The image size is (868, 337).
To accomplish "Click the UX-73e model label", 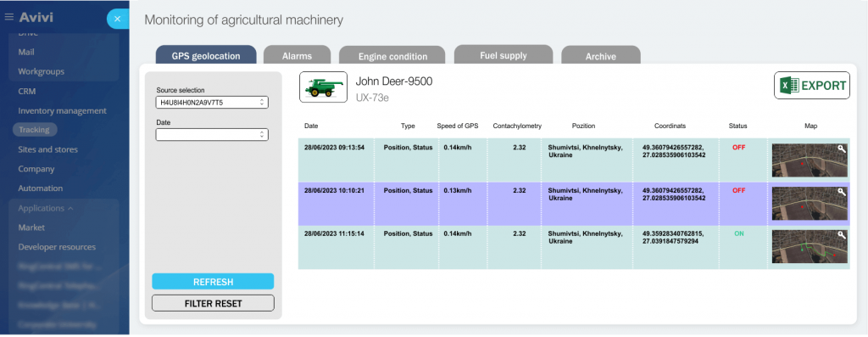I will coord(372,98).
